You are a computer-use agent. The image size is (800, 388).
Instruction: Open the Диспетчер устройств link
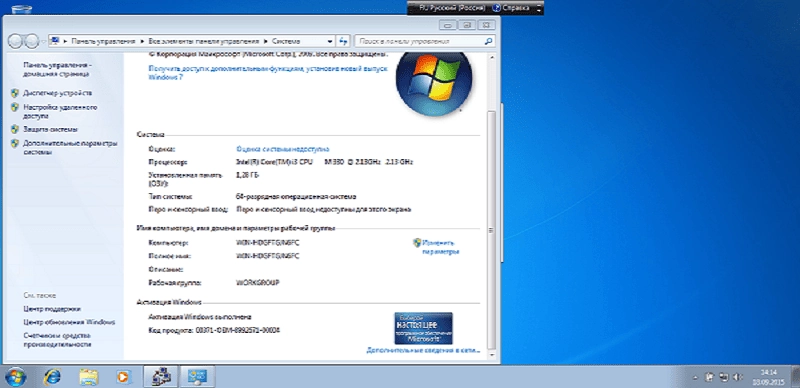(58, 93)
